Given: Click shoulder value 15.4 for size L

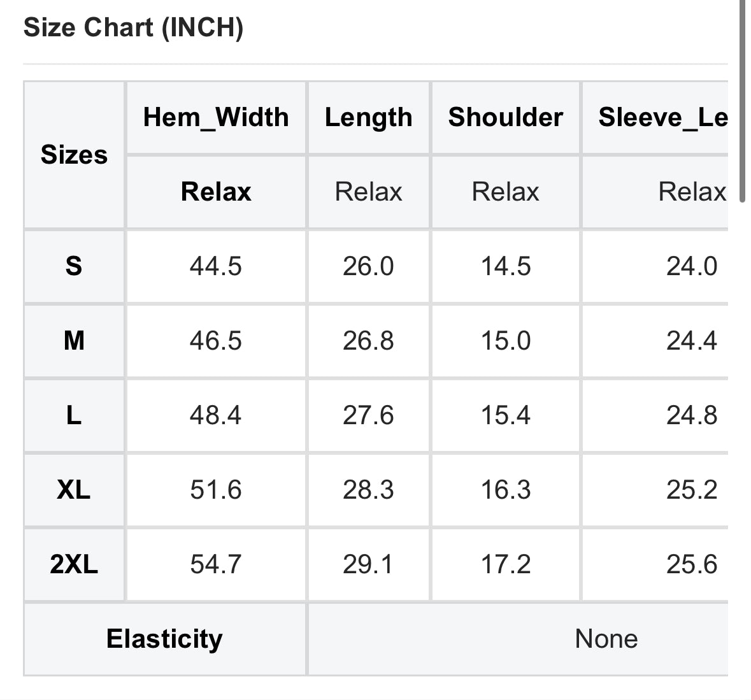Looking at the screenshot, I should pos(505,415).
